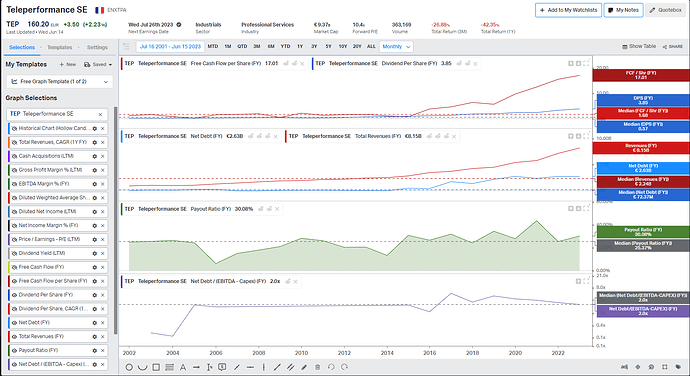Click the date range input field

pyautogui.click(x=170, y=46)
